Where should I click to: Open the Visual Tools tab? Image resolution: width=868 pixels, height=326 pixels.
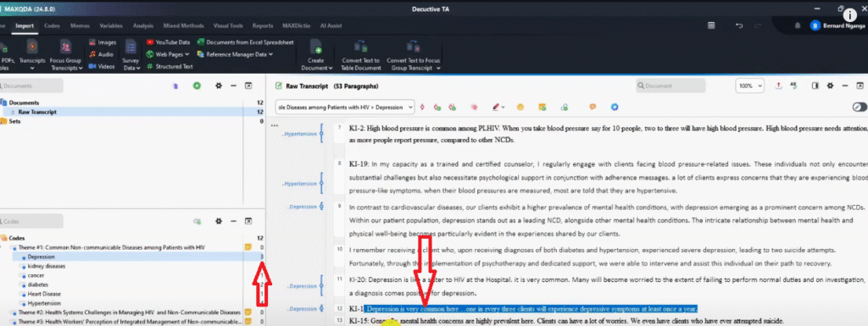tap(228, 25)
